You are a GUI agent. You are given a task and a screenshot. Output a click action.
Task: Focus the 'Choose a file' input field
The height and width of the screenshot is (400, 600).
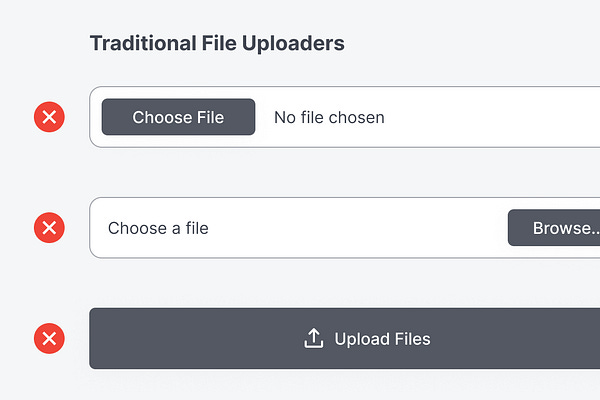tap(300, 228)
